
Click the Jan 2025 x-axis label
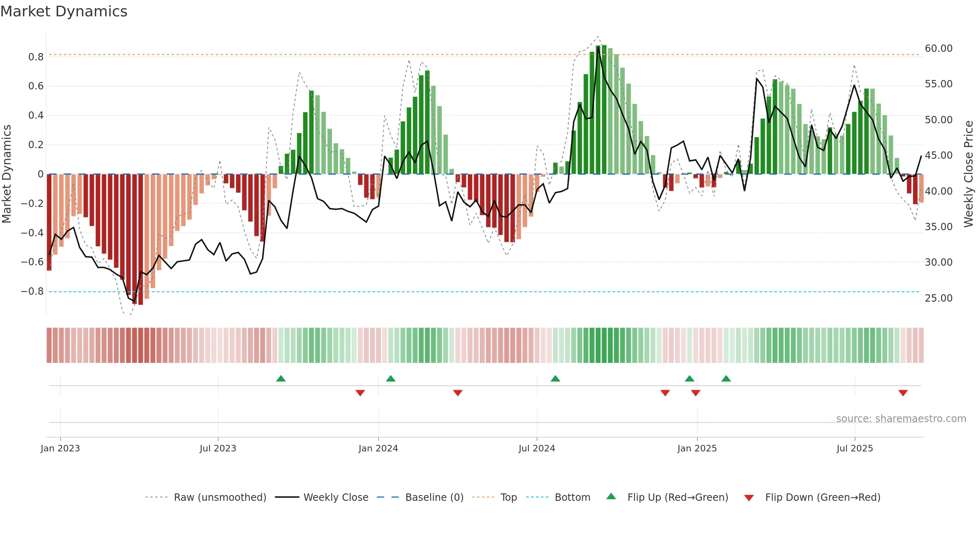click(x=697, y=448)
